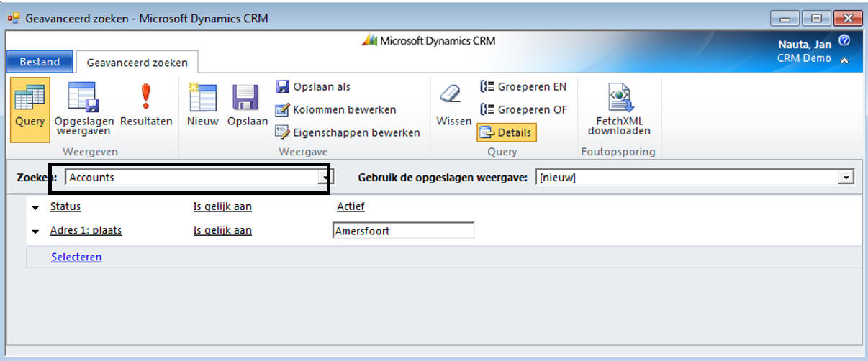Click Is gelijk aan in Status row
The width and height of the screenshot is (868, 361).
222,206
